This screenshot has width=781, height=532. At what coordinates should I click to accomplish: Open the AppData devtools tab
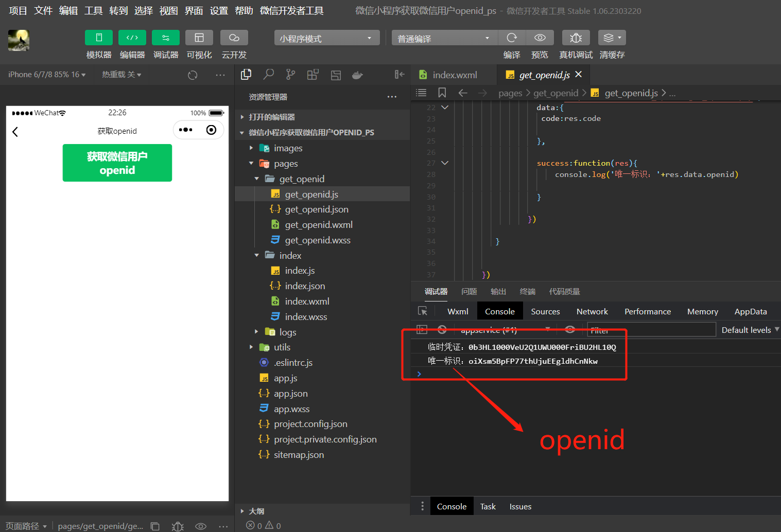pos(751,312)
